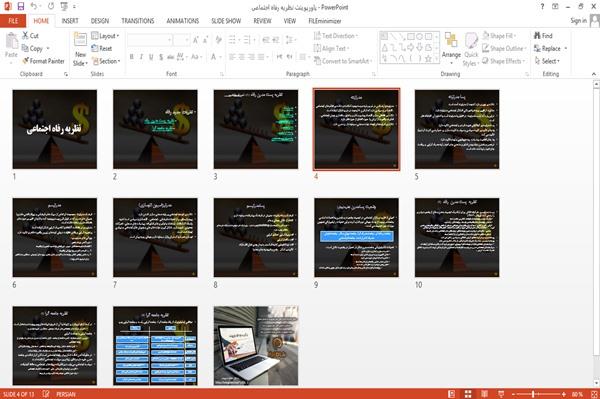This screenshot has width=600, height=399.
Task: Toggle Bold formatting
Action: 132,57
